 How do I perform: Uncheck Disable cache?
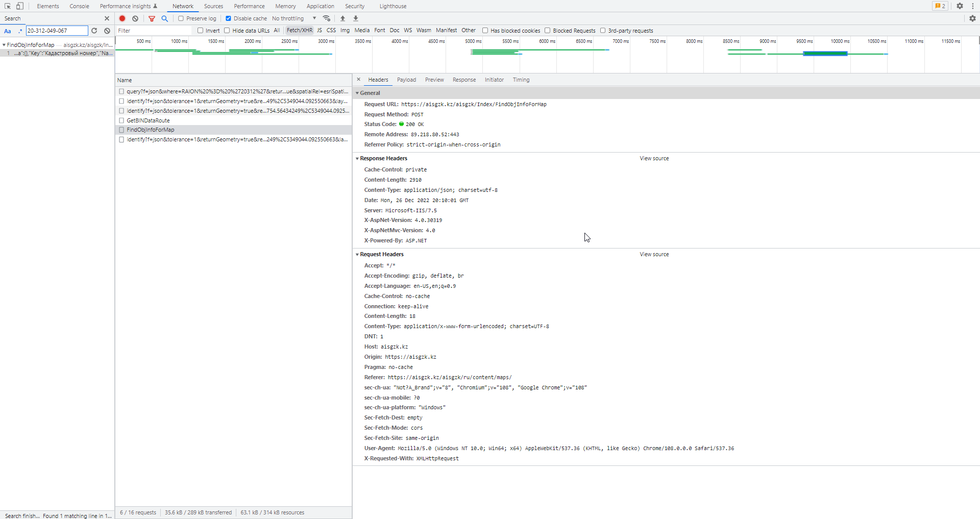click(x=228, y=18)
